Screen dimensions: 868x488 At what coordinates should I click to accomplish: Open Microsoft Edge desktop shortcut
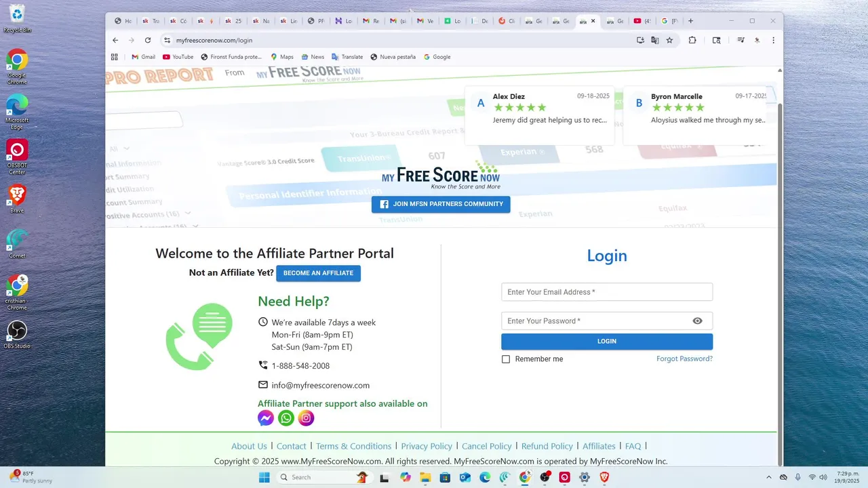click(x=17, y=111)
